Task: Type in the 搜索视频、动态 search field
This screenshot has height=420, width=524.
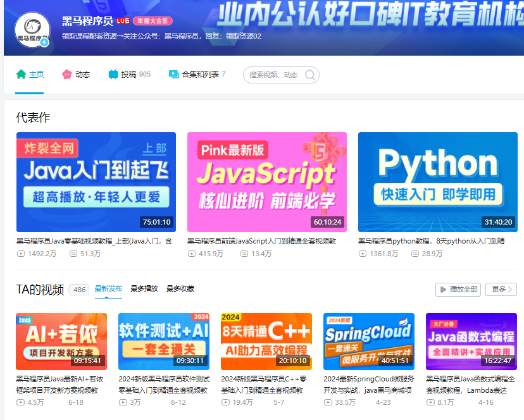Action: [x=273, y=75]
